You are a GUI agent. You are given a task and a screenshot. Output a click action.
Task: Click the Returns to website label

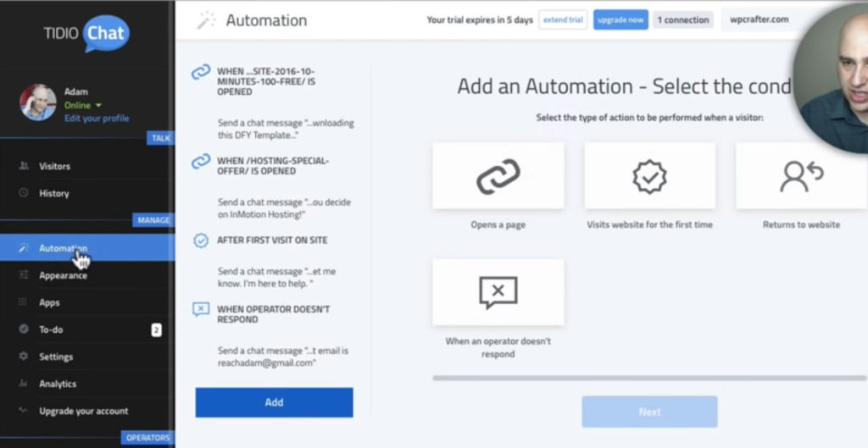pos(802,224)
